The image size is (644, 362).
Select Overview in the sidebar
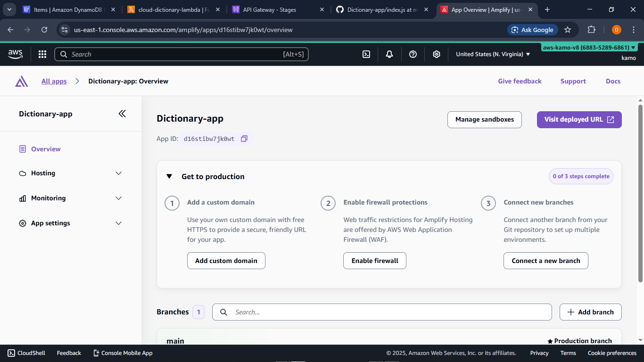45,149
